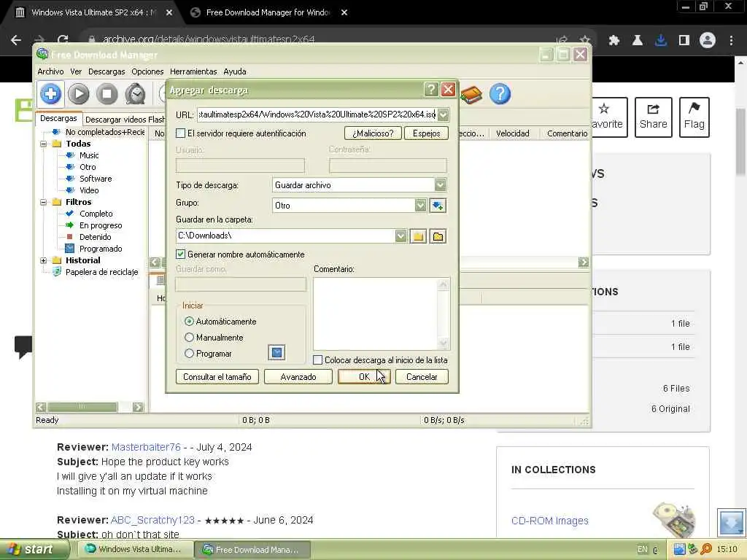The image size is (747, 560).
Task: Open the Chrome three-dot menu
Action: pyautogui.click(x=731, y=41)
